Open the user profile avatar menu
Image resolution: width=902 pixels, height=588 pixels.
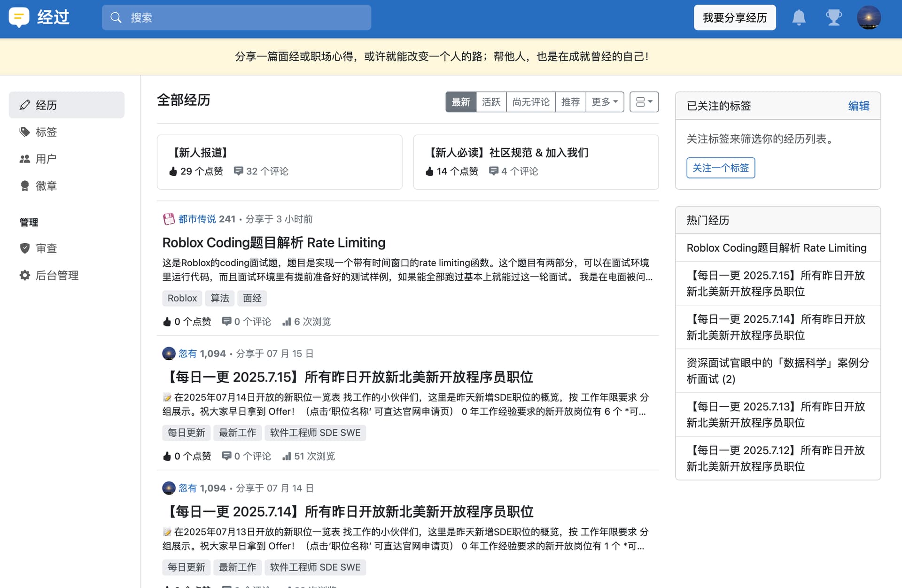(869, 18)
